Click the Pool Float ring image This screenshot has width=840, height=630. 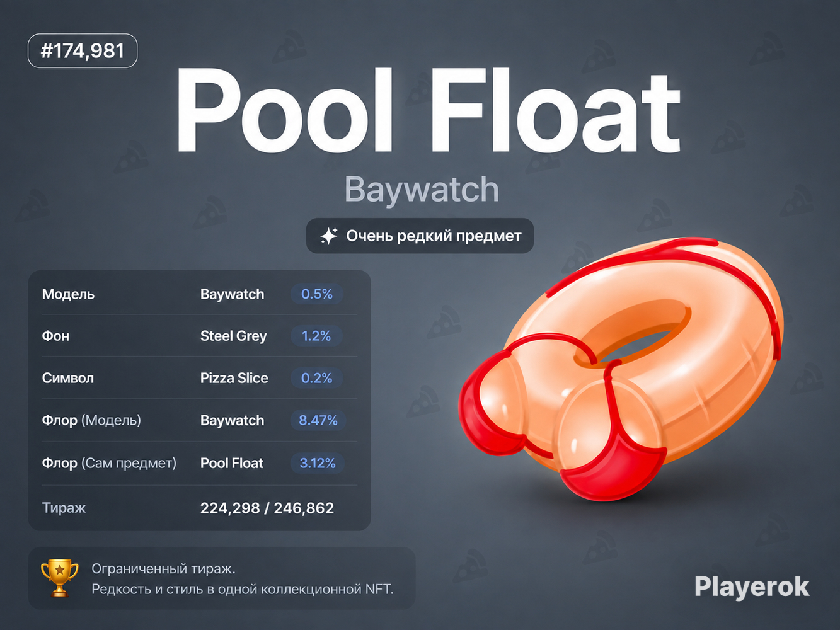[621, 369]
